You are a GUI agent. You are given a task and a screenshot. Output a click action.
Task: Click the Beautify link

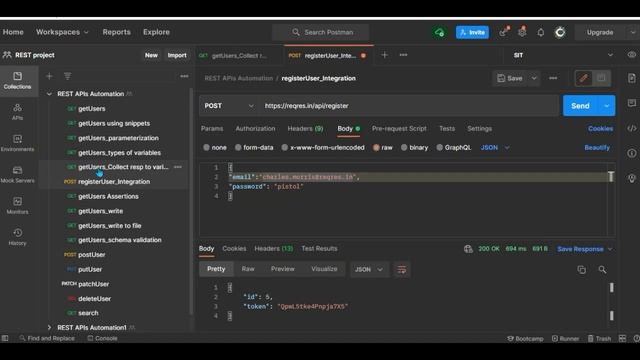[x=597, y=147]
